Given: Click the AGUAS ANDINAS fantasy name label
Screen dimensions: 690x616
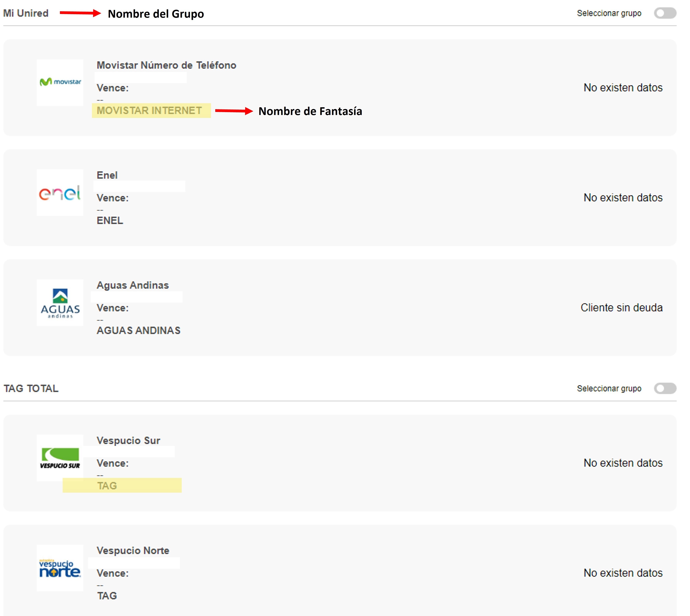Looking at the screenshot, I should [138, 330].
